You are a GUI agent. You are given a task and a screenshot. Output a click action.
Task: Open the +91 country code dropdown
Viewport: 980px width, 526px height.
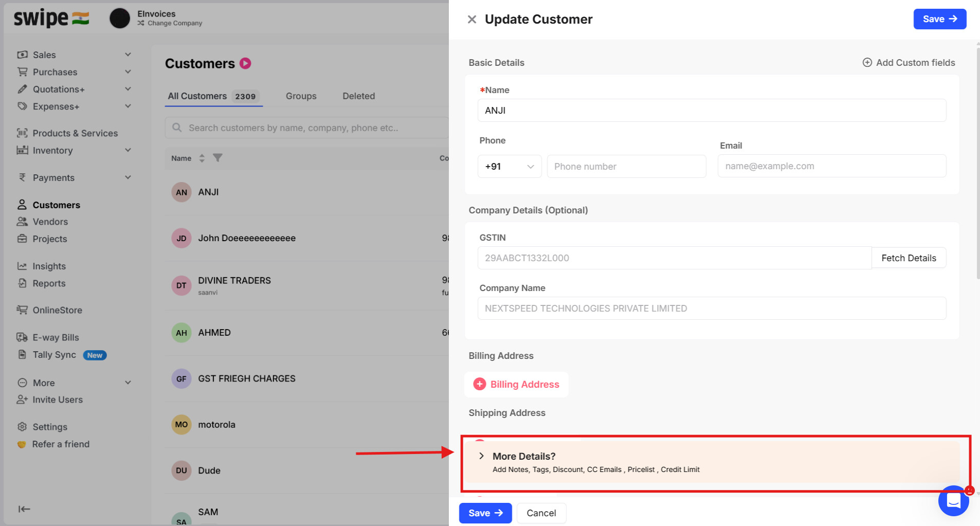509,167
